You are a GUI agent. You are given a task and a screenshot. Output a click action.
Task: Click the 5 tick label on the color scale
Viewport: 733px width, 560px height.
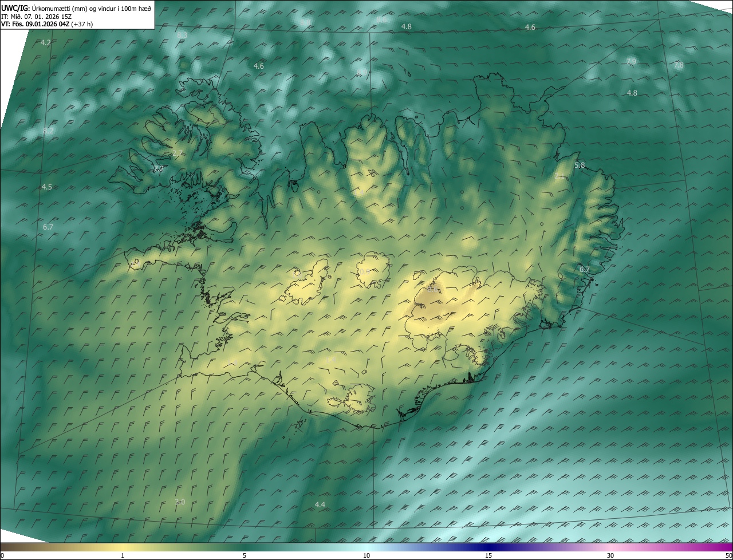point(245,555)
